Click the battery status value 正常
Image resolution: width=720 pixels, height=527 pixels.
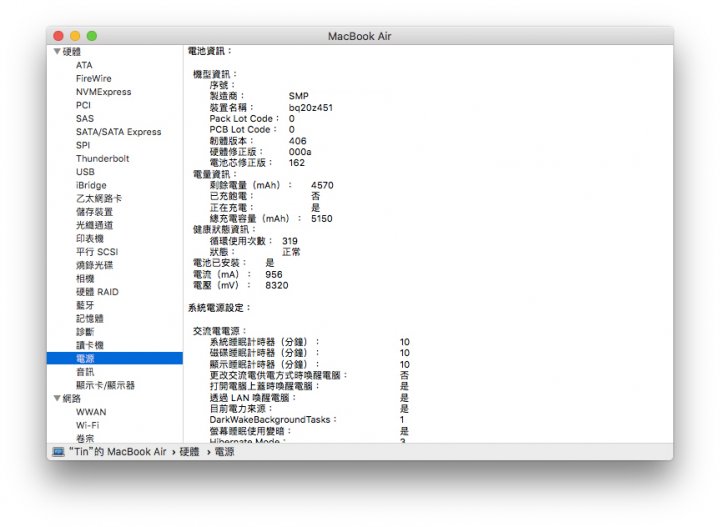291,252
